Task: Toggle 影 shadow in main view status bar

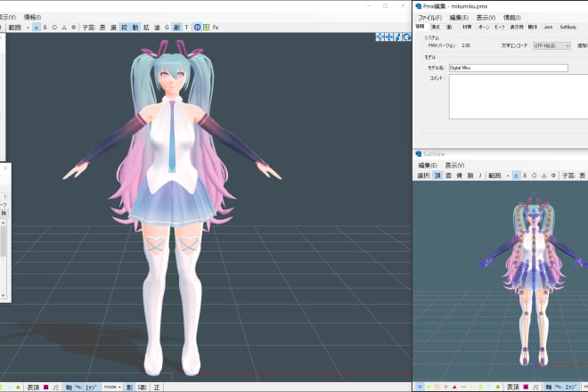Action: tap(129, 388)
